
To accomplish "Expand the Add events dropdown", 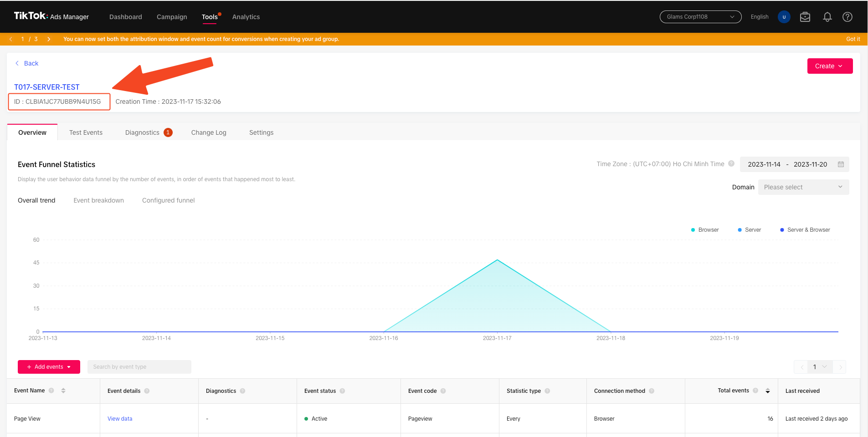I will [49, 367].
